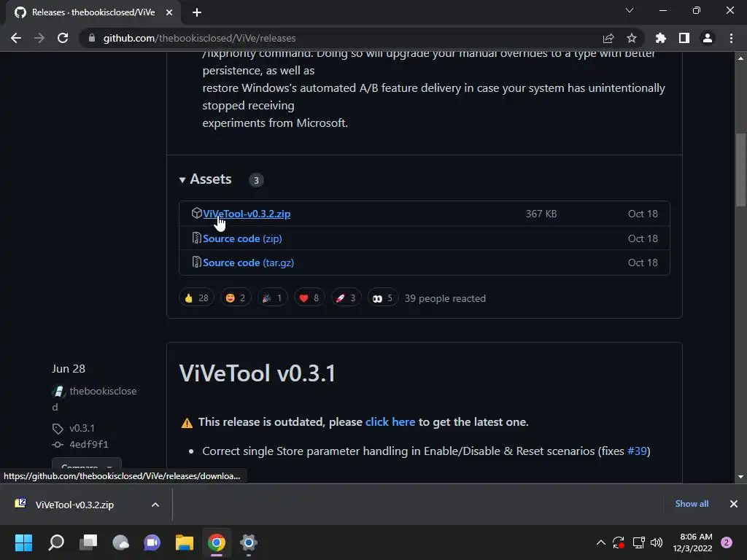Screen dimensions: 747x560
Task: Reload the GitHub releases page
Action: pos(63,38)
